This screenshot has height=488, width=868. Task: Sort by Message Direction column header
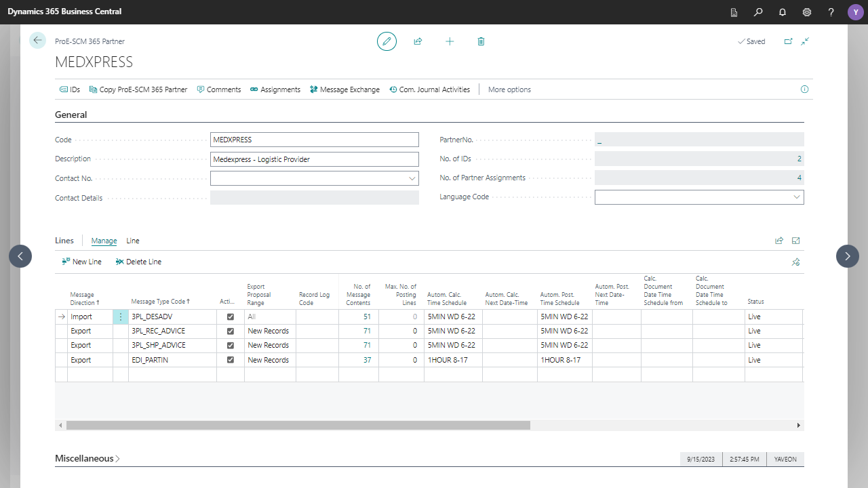pos(85,298)
